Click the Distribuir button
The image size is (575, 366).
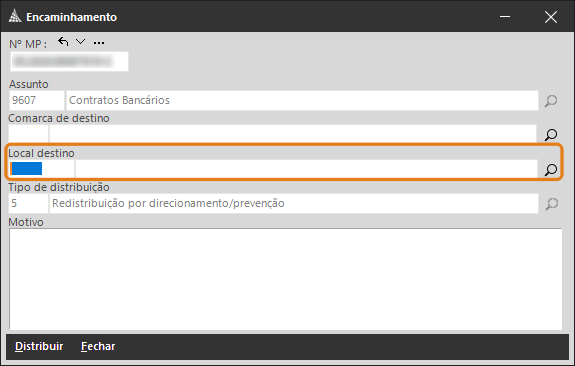pyautogui.click(x=39, y=346)
